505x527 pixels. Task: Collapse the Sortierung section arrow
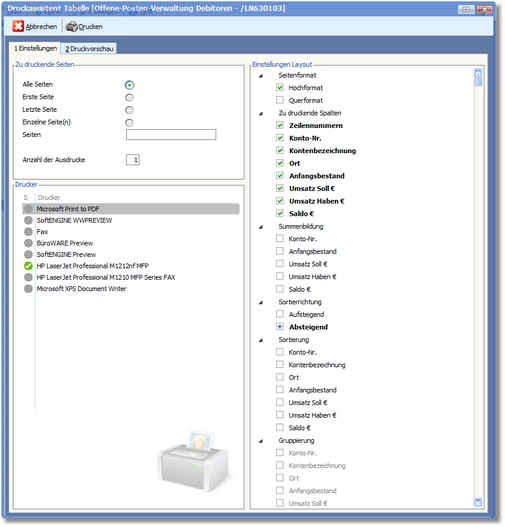[261, 340]
